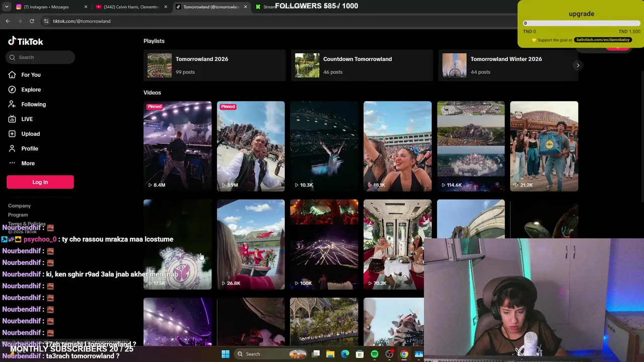
Task: Open Spotify from the taskbar
Action: coord(374,354)
